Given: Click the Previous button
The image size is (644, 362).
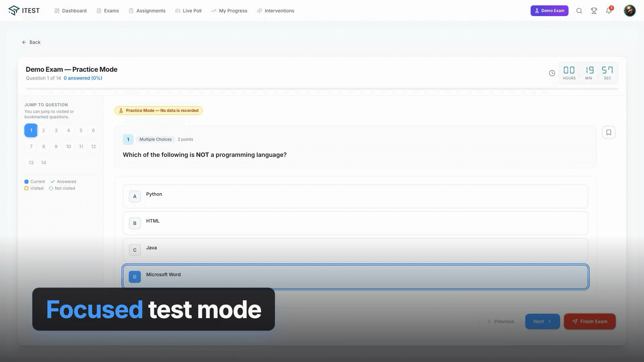Looking at the screenshot, I should [x=501, y=321].
